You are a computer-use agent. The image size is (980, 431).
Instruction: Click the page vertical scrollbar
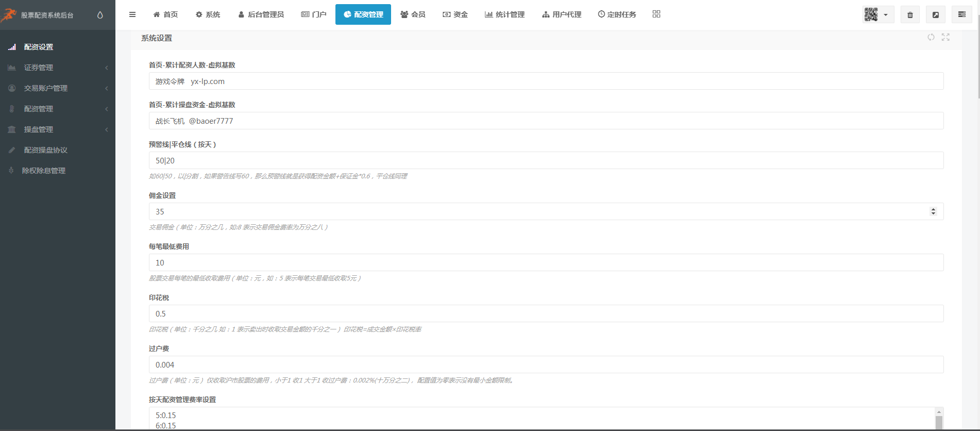[978, 58]
